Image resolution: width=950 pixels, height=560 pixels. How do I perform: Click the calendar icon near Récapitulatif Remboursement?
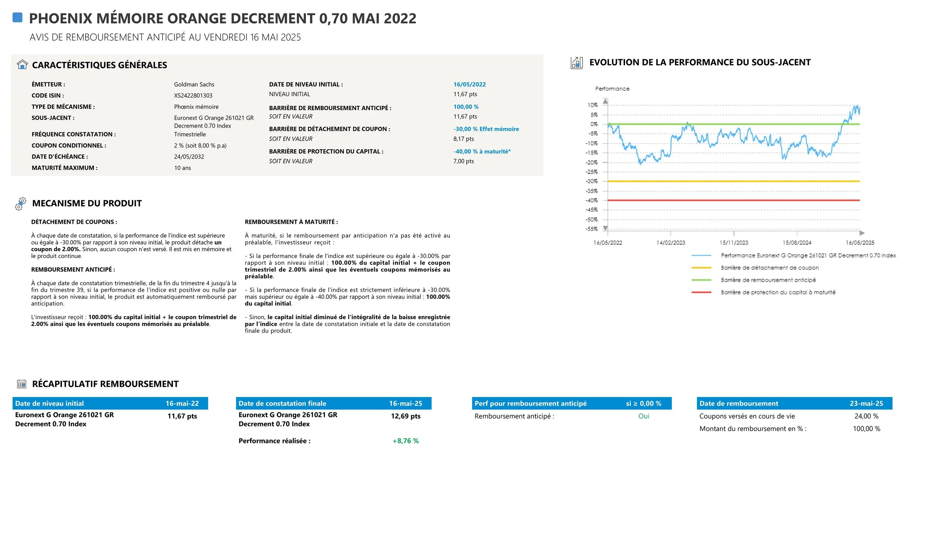[x=22, y=384]
